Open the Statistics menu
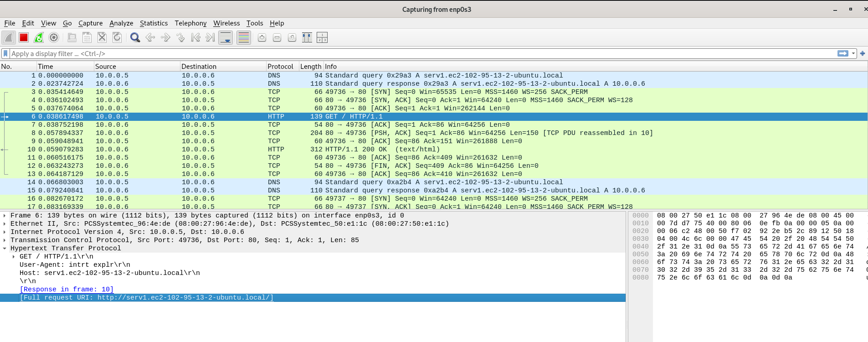Image resolution: width=868 pixels, height=342 pixels. tap(154, 23)
